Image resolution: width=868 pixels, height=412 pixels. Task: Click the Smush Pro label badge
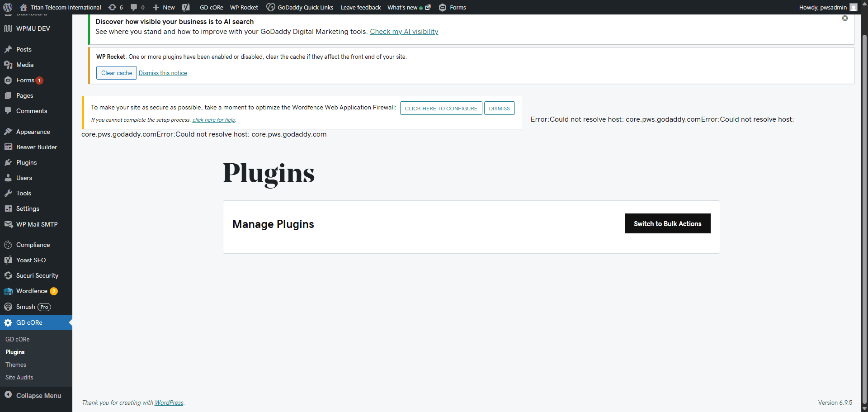[x=44, y=307]
